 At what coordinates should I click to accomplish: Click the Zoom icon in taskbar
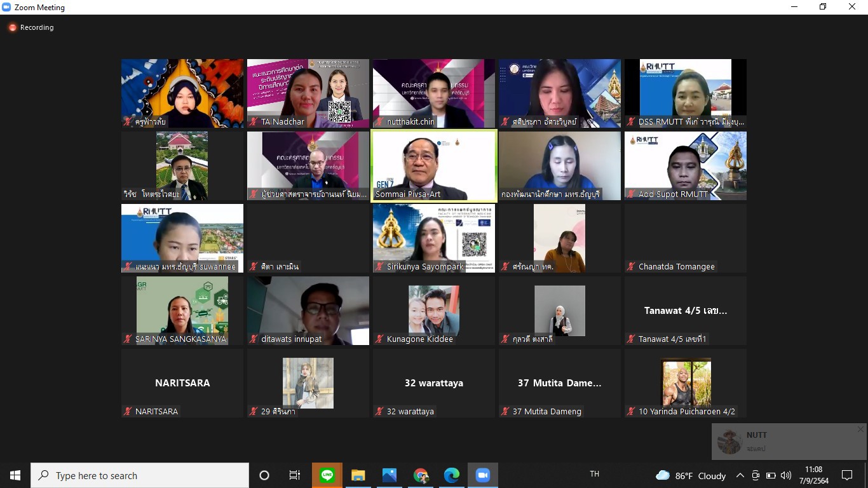[483, 475]
